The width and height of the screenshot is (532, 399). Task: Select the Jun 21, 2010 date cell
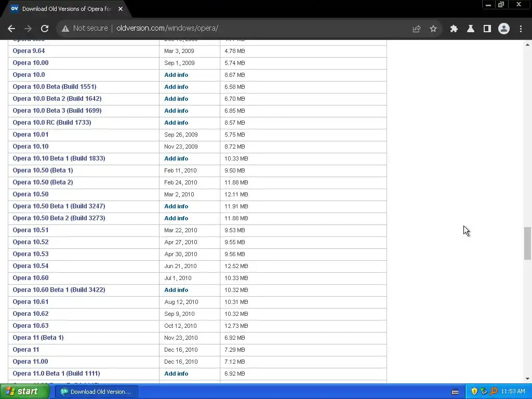(180, 266)
